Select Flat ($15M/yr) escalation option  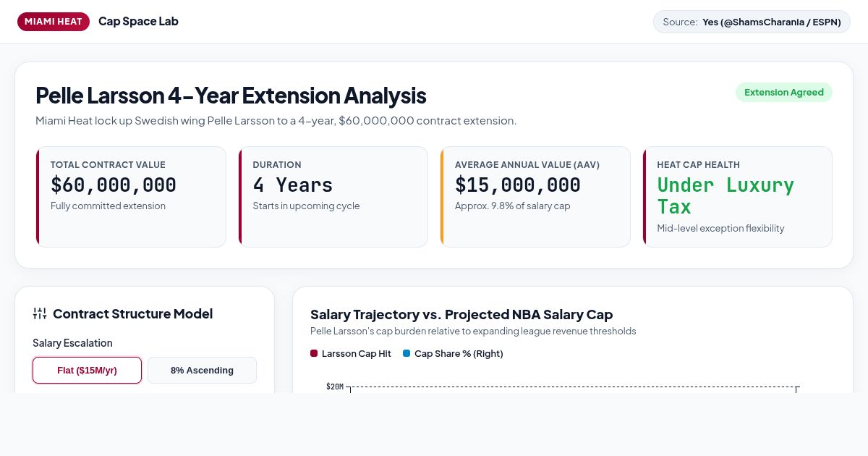click(x=87, y=370)
